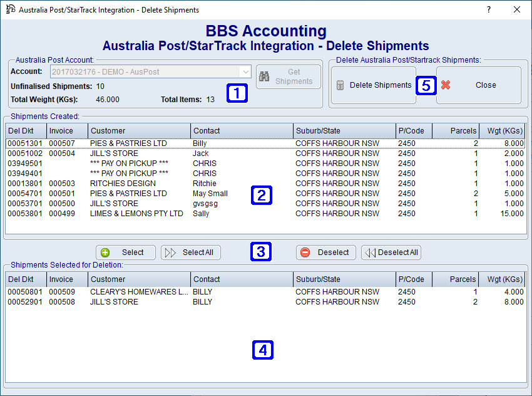The image size is (532, 396).
Task: Click the application icon in title bar
Action: [11, 9]
